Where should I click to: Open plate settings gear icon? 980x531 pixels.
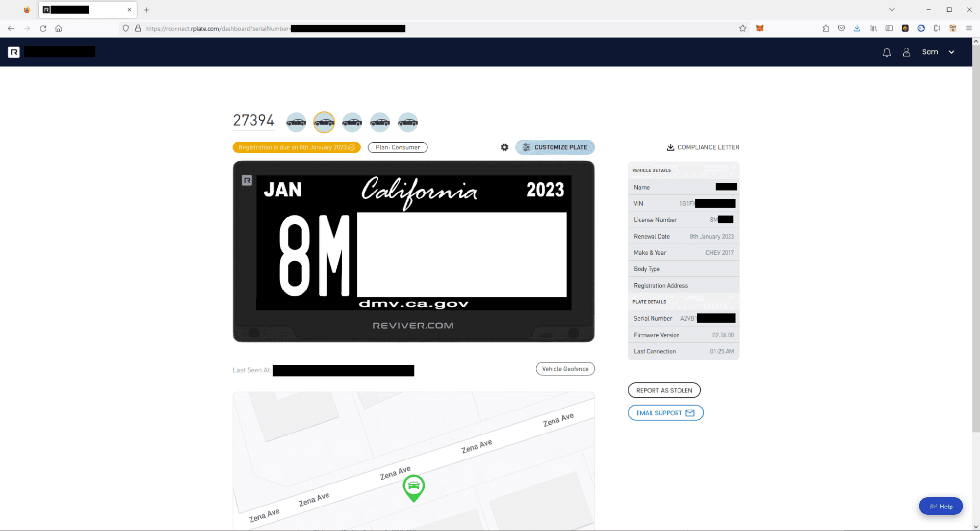[504, 147]
